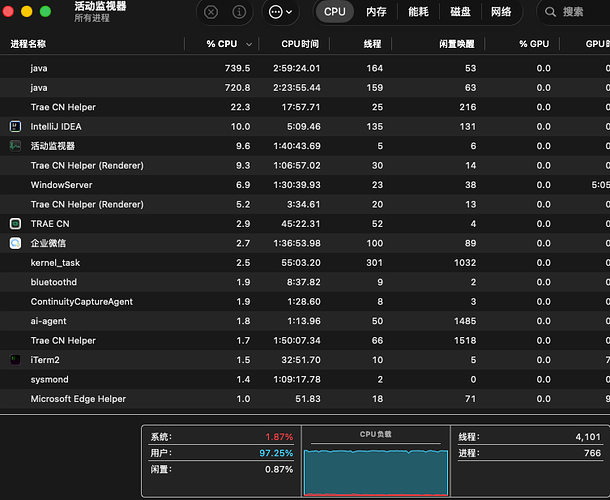Click the search magnifier icon
Screen dimensions: 610x500
(550, 12)
